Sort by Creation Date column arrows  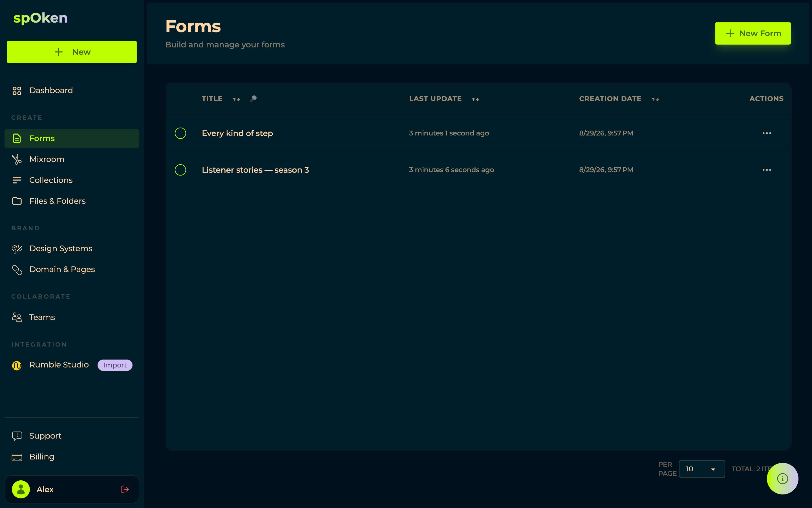655,99
